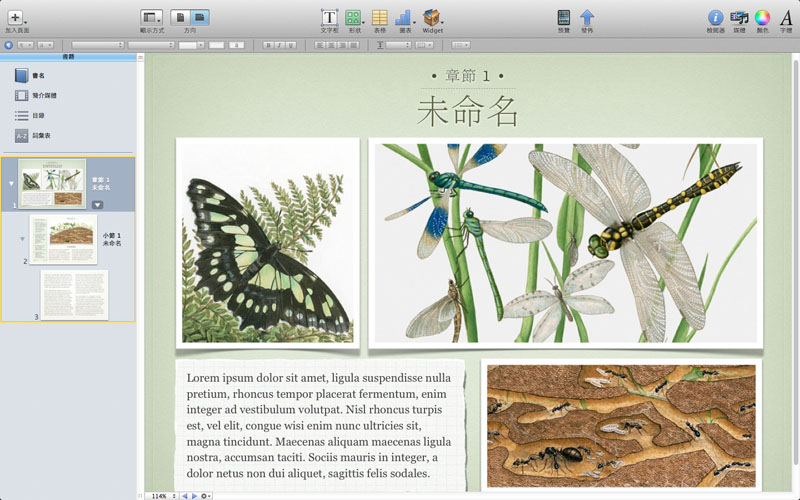
Task: Click the Preview (預覽) iPad icon
Action: (564, 17)
